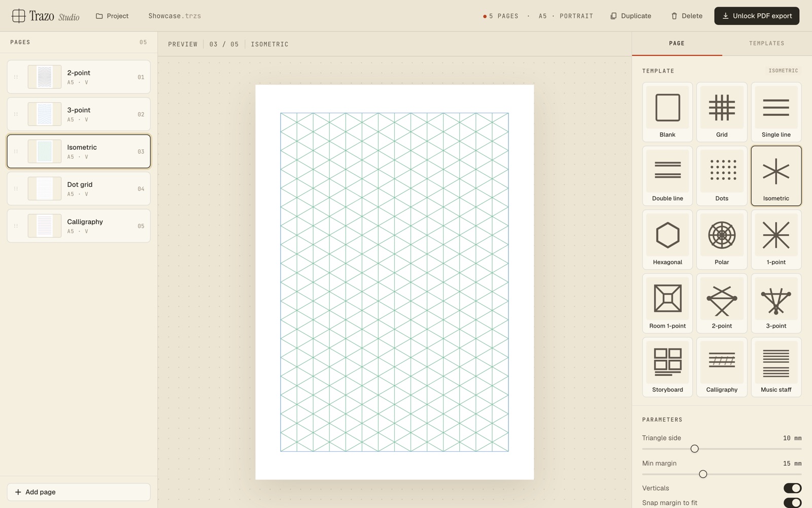Pick the Room 1-point template
Screen dimensions: 812x508
coord(667,303)
